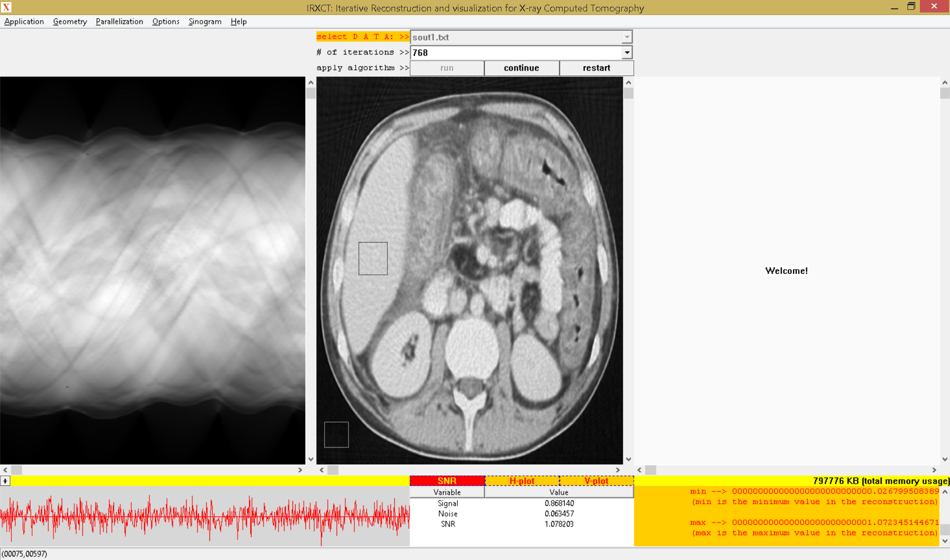Switch to the V-plot tab
Image resolution: width=950 pixels, height=560 pixels.
click(596, 481)
